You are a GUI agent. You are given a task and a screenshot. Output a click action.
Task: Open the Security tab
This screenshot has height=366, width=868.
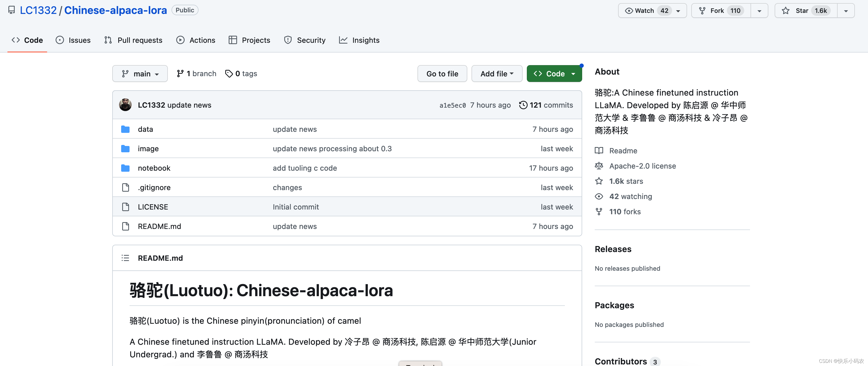point(305,40)
